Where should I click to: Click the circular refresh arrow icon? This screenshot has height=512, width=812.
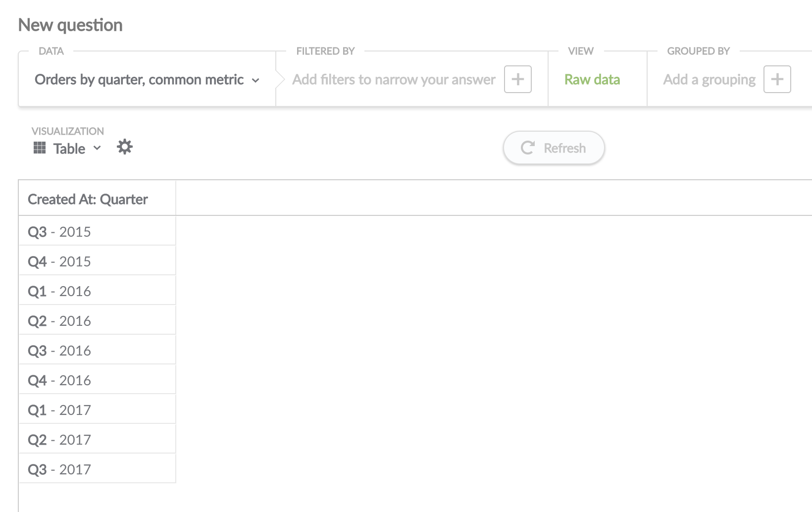coord(528,147)
